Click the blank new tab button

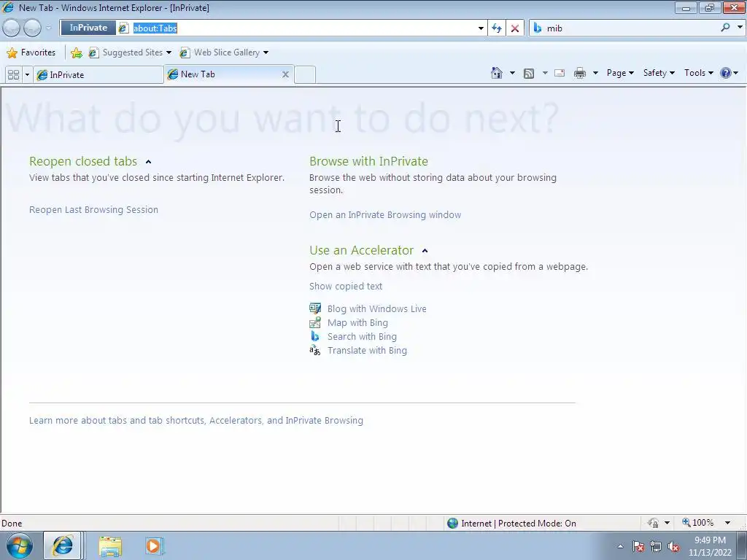(x=305, y=75)
